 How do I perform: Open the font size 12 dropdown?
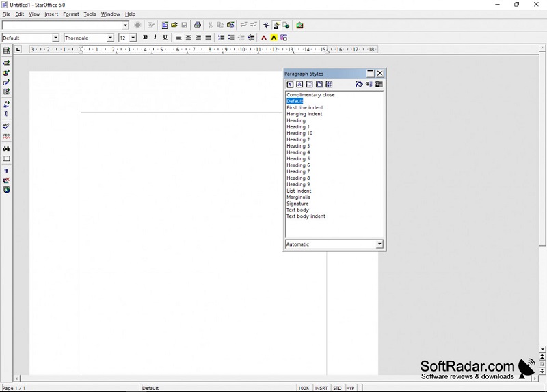click(133, 38)
